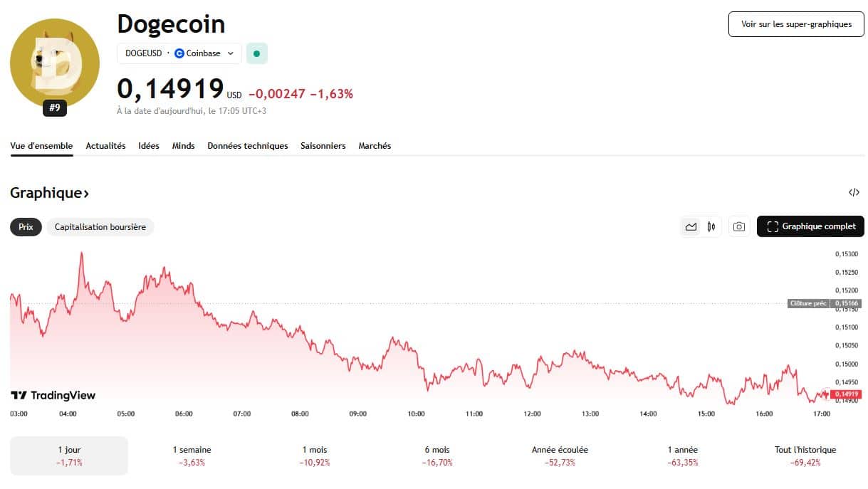
Task: Switch to candlestick chart style icon
Action: [x=710, y=226]
